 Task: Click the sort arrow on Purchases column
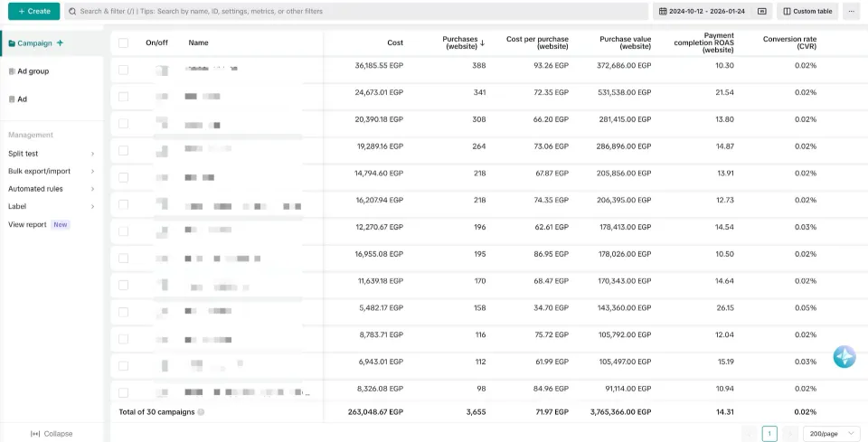pyautogui.click(x=482, y=43)
